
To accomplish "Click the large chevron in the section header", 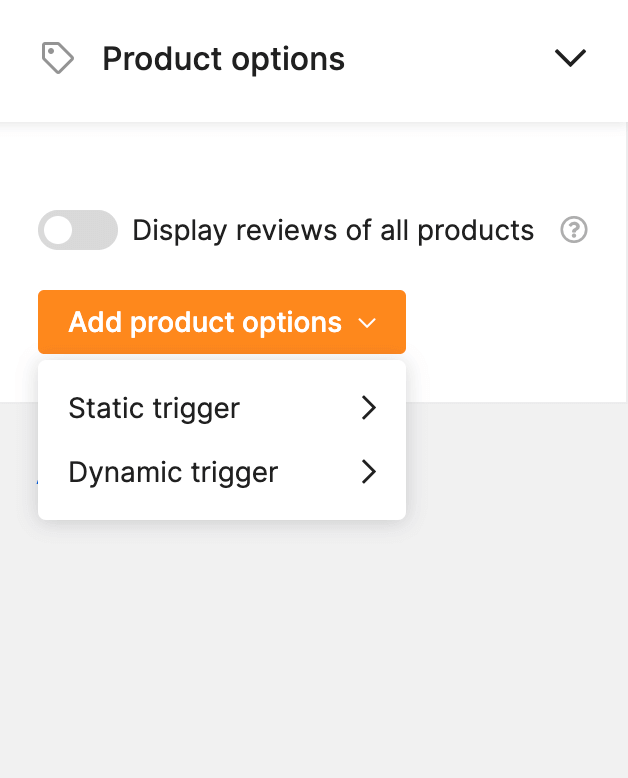I will point(570,58).
